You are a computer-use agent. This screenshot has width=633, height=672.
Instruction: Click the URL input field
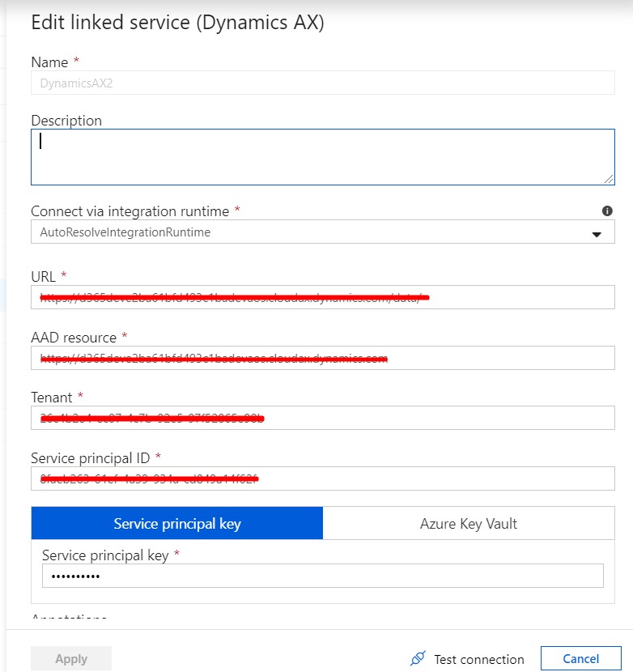323,297
